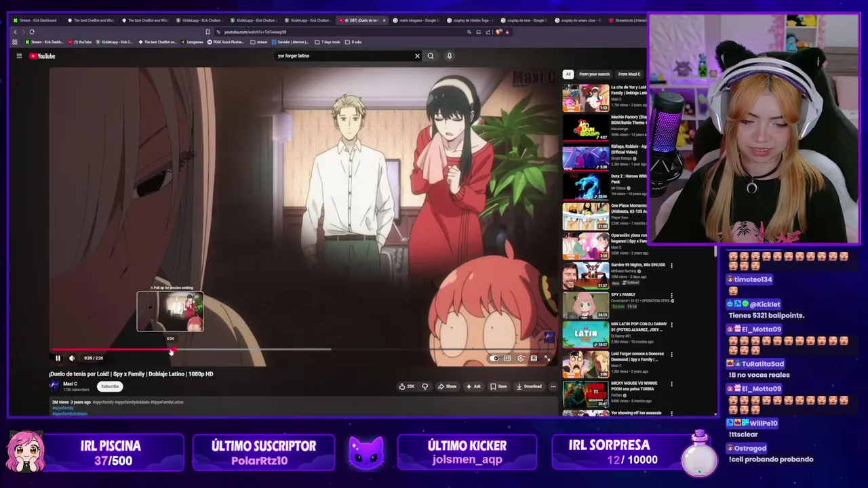Open the '7 days mods' bookmarks folder
868x488 pixels.
(328, 42)
